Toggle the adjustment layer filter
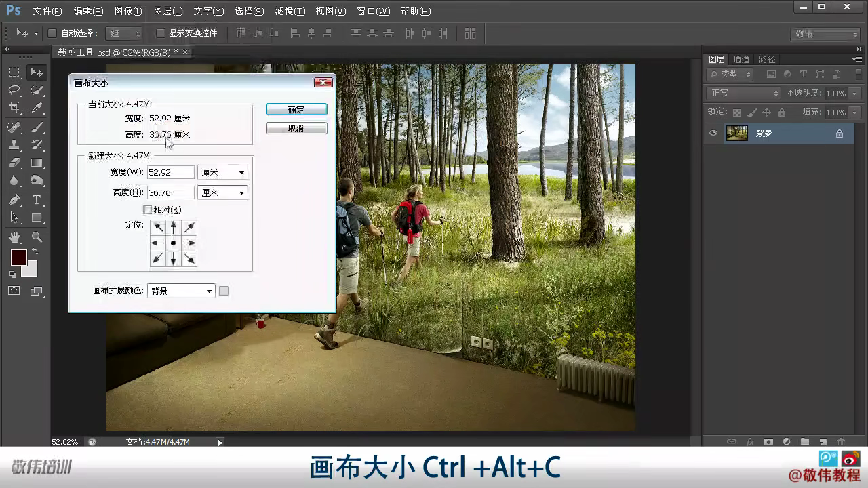This screenshot has width=868, height=488. [787, 75]
